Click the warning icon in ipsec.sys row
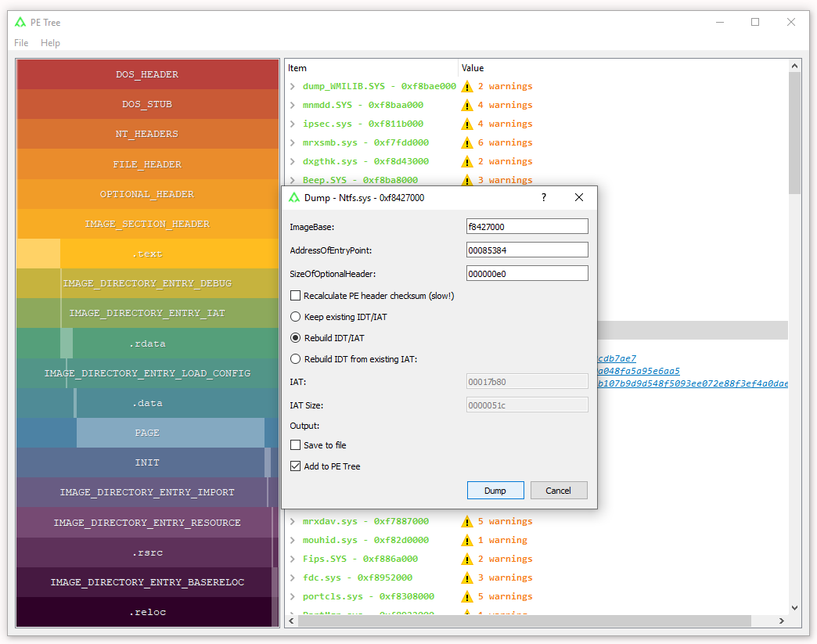The image size is (817, 644). [x=467, y=124]
